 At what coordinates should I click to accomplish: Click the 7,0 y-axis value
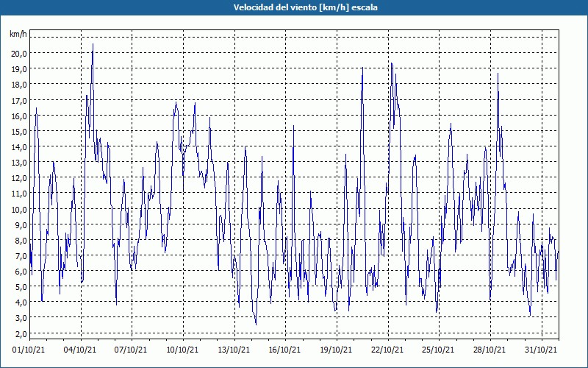(x=21, y=255)
